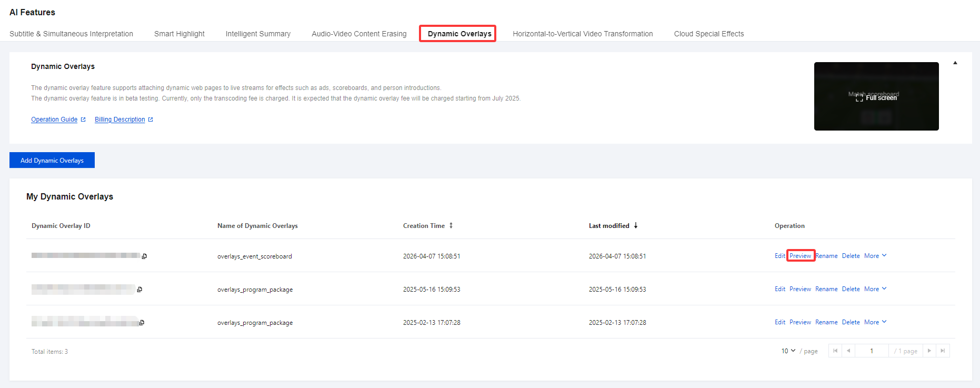This screenshot has height=388, width=980.
Task: Switch to Smart Highlight tab
Action: (179, 34)
